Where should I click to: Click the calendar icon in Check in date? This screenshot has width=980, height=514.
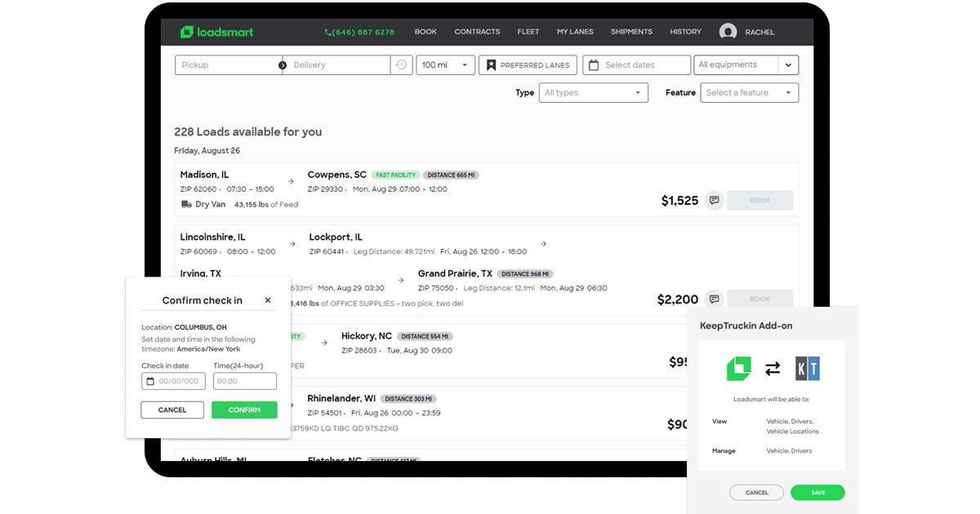(x=150, y=381)
